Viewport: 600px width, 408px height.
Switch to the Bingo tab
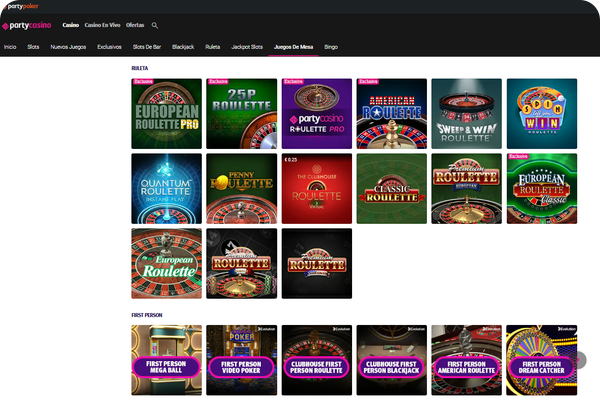(331, 47)
